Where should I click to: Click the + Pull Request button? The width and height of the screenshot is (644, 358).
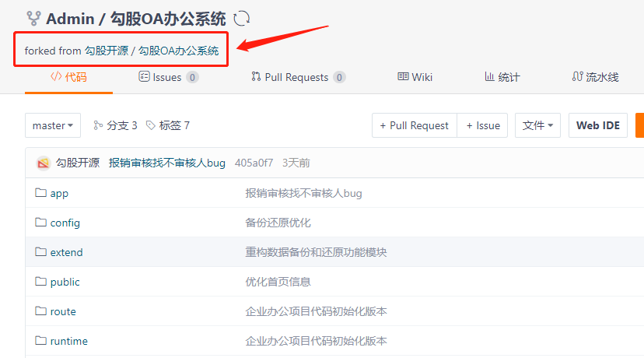pos(415,125)
